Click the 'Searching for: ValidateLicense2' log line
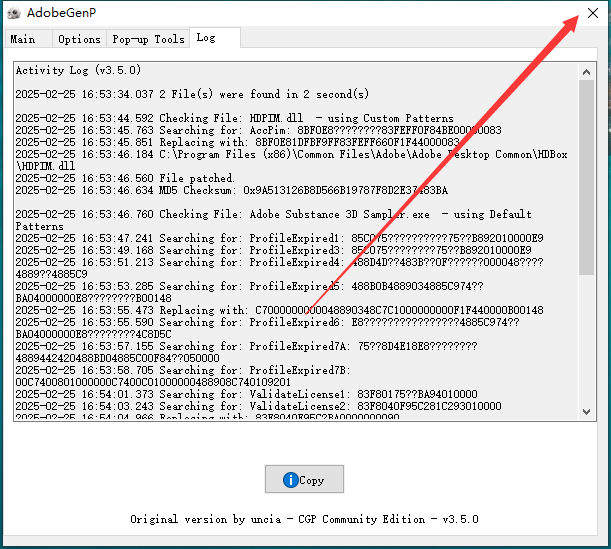Screen dimensions: 611x549 pyautogui.click(x=258, y=406)
